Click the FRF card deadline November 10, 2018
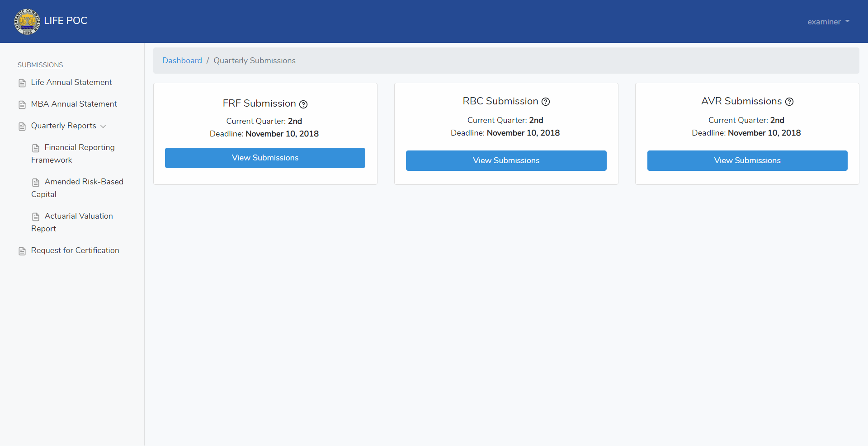 click(282, 134)
